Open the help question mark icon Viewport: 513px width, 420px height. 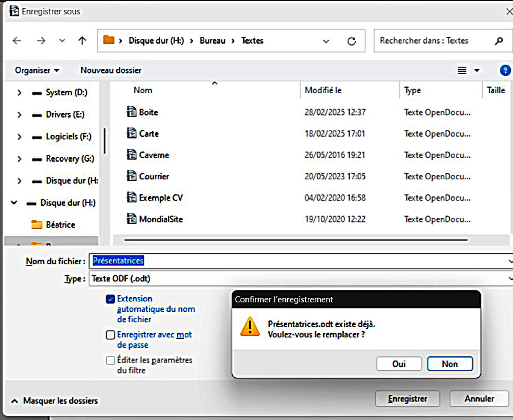click(505, 71)
